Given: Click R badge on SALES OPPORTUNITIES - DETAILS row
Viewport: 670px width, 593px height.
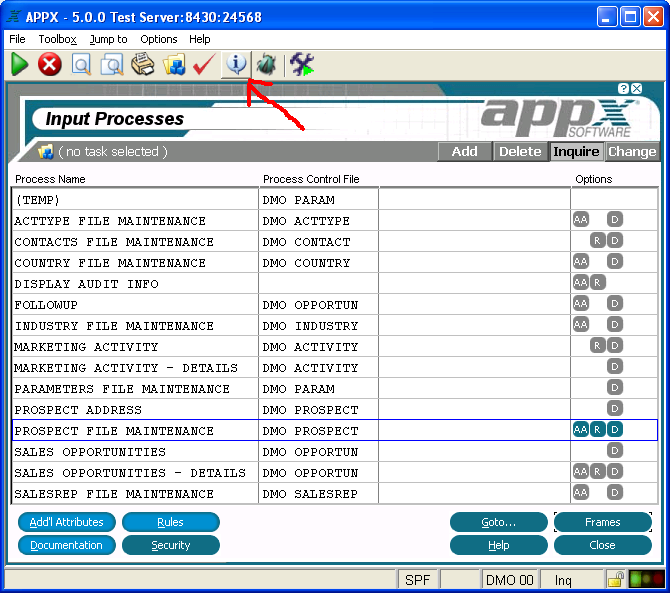Looking at the screenshot, I should click(597, 472).
